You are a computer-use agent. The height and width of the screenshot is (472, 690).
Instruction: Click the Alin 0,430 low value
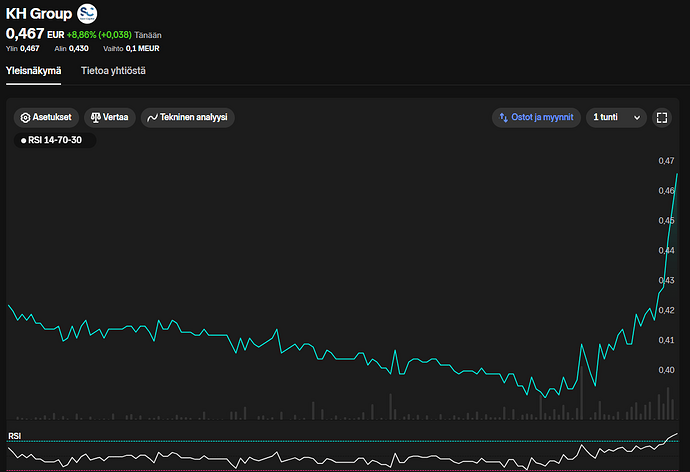pos(71,48)
